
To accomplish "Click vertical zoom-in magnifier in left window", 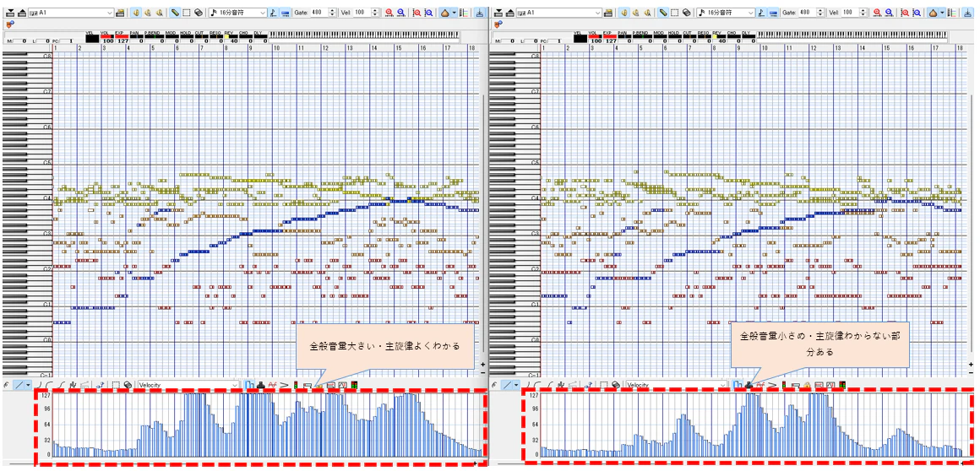I will [416, 13].
